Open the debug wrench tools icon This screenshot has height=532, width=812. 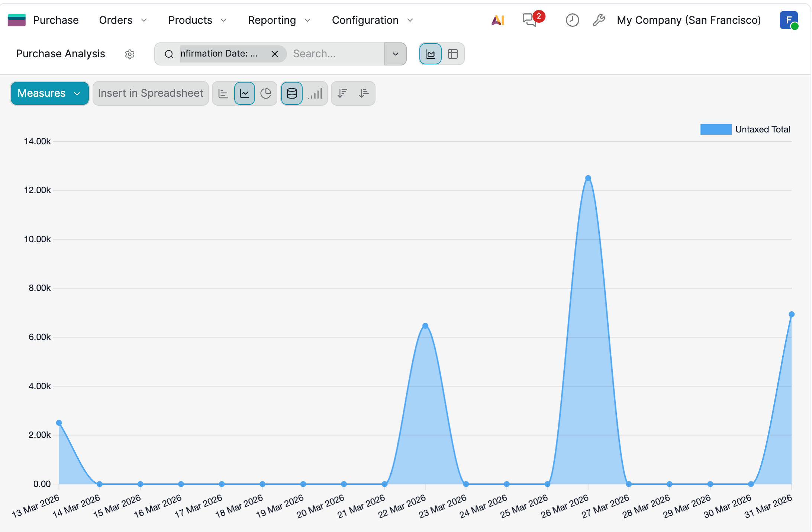[x=599, y=20]
